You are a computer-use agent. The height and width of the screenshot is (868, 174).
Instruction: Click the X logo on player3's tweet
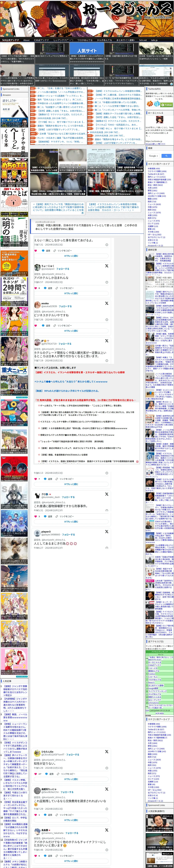pyautogui.click(x=107, y=532)
